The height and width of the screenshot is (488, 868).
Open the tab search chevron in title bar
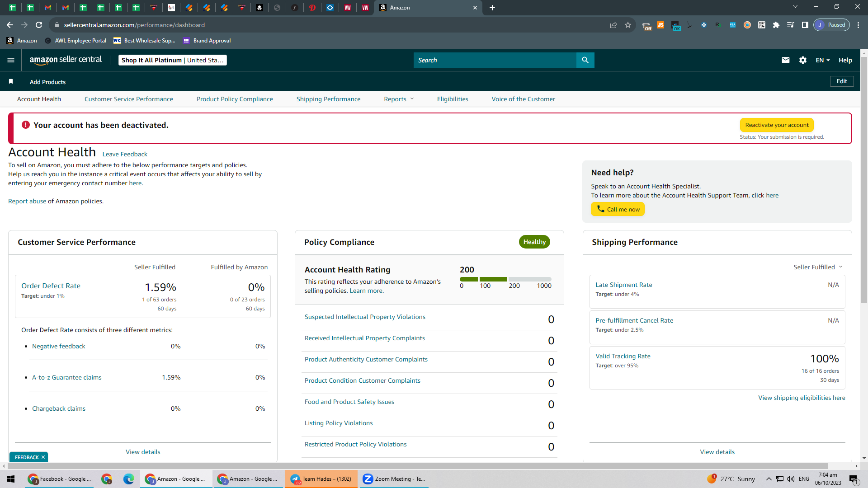(x=795, y=7)
